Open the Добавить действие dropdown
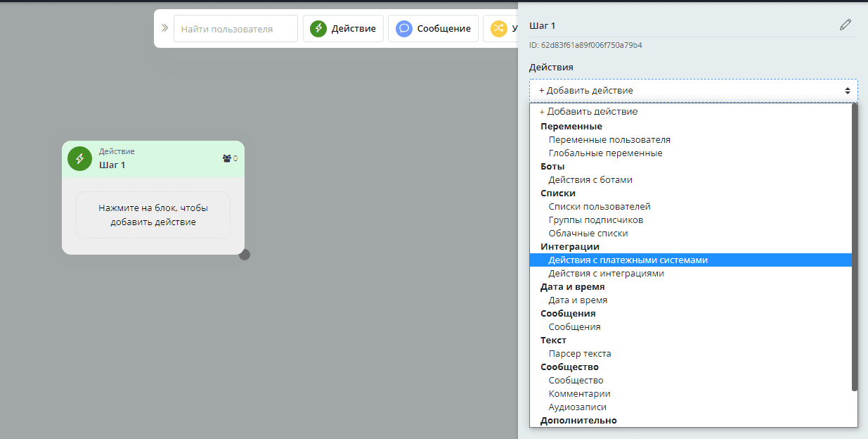Image resolution: width=868 pixels, height=439 pixels. tap(693, 91)
